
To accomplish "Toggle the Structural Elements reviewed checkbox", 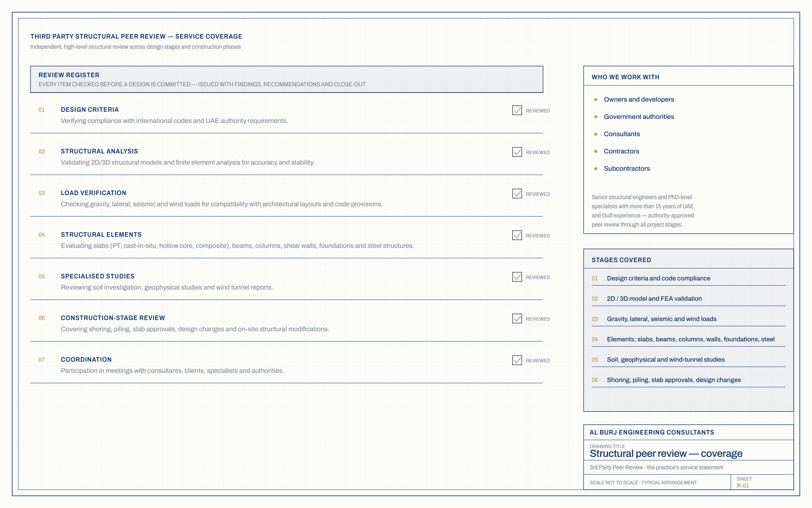I will [517, 235].
